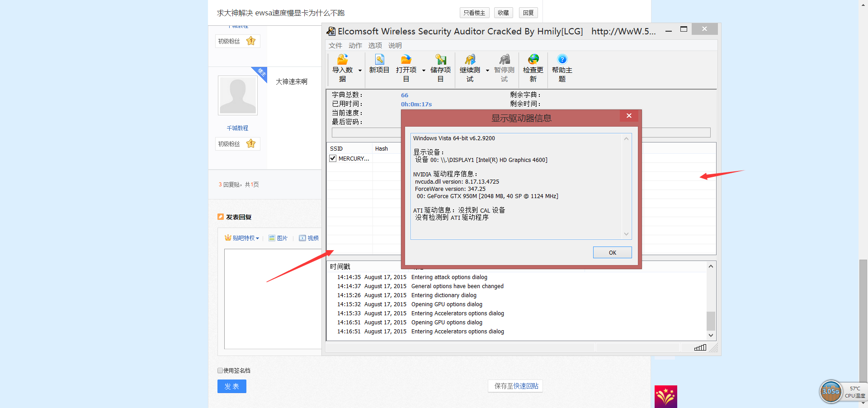The width and height of the screenshot is (868, 408).
Task: Close the 显示驱动器信息 dialog
Action: (x=629, y=116)
